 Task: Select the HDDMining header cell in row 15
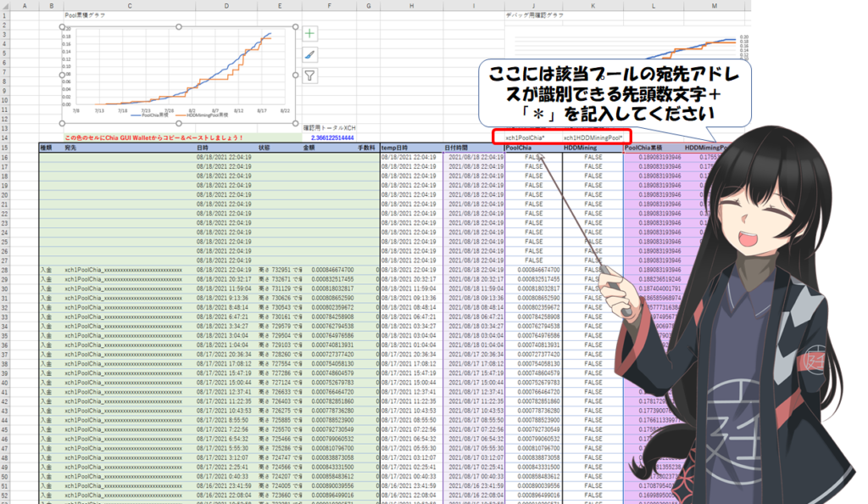pyautogui.click(x=593, y=148)
